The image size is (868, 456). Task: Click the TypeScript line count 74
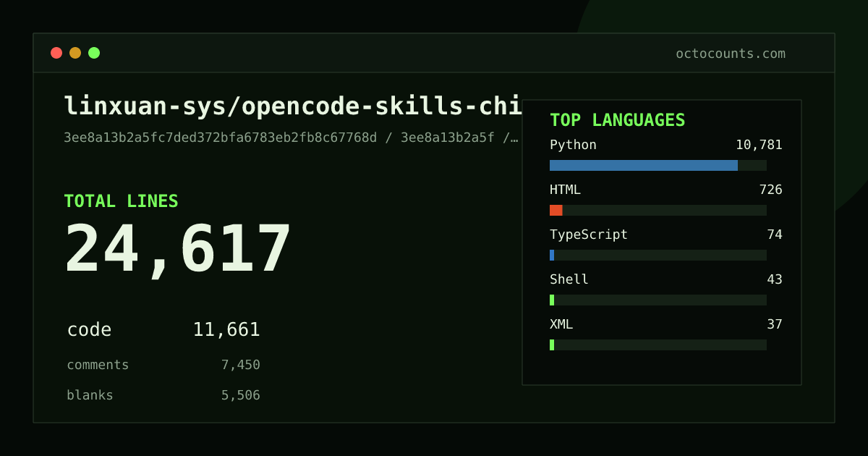pyautogui.click(x=775, y=235)
